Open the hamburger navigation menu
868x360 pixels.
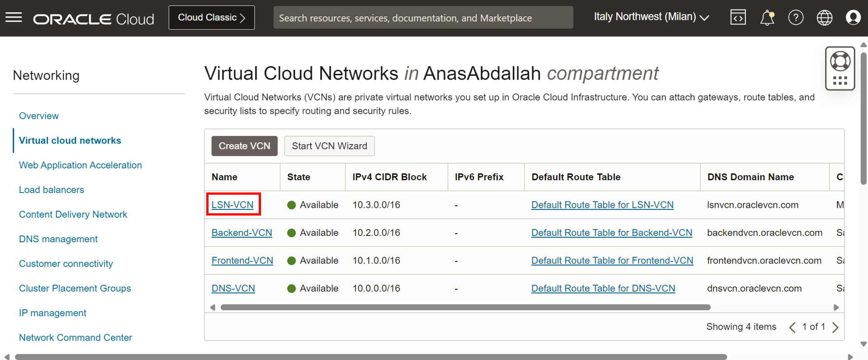[14, 18]
